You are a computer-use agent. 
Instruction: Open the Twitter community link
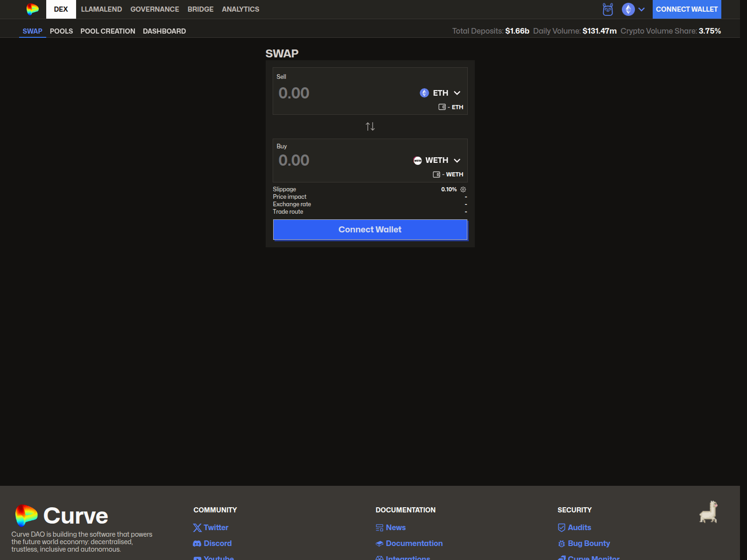tap(216, 527)
